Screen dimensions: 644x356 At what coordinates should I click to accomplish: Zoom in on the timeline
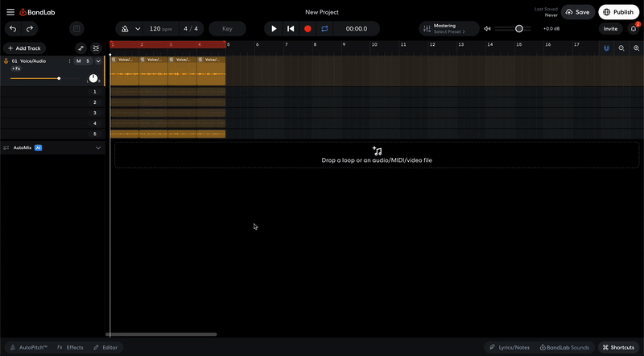(621, 48)
